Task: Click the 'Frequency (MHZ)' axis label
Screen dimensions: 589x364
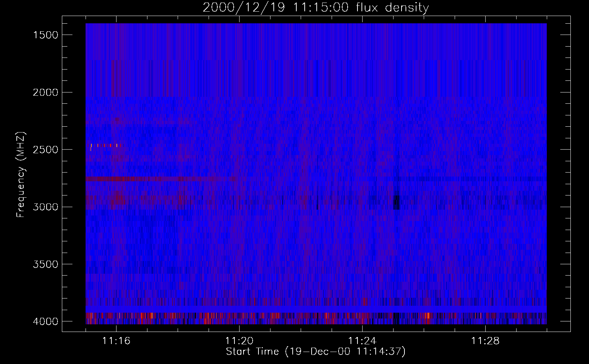Action: coord(21,175)
